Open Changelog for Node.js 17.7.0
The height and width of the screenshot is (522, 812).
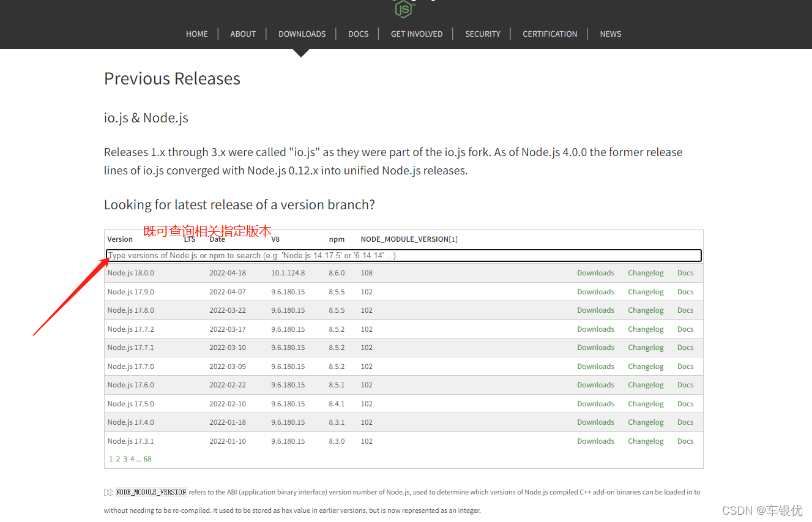[x=646, y=367]
